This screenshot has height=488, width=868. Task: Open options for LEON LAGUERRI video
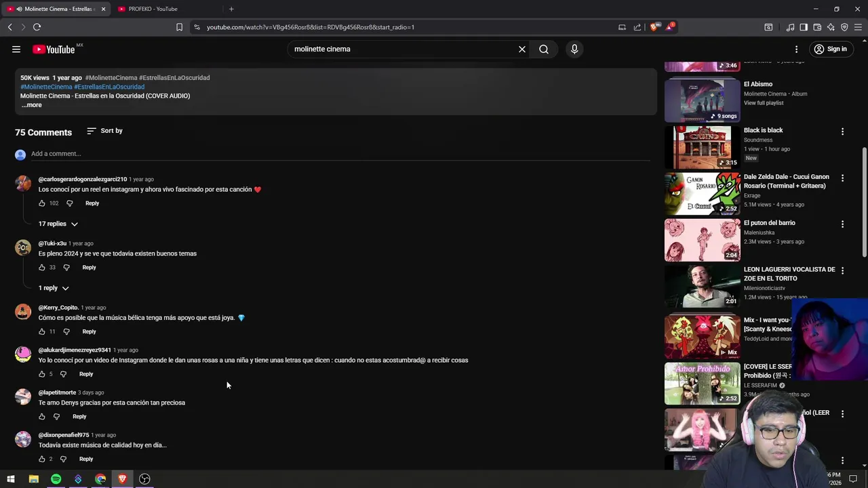842,271
